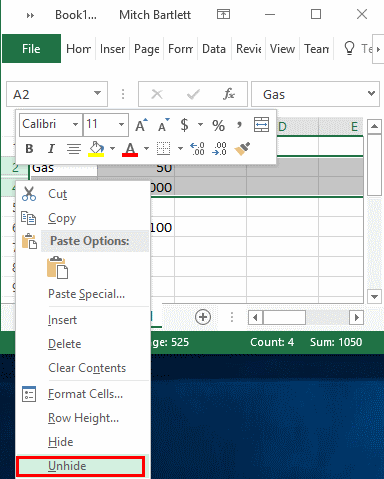Click Decrease Decimal icon
This screenshot has height=479, width=384.
coord(219,149)
